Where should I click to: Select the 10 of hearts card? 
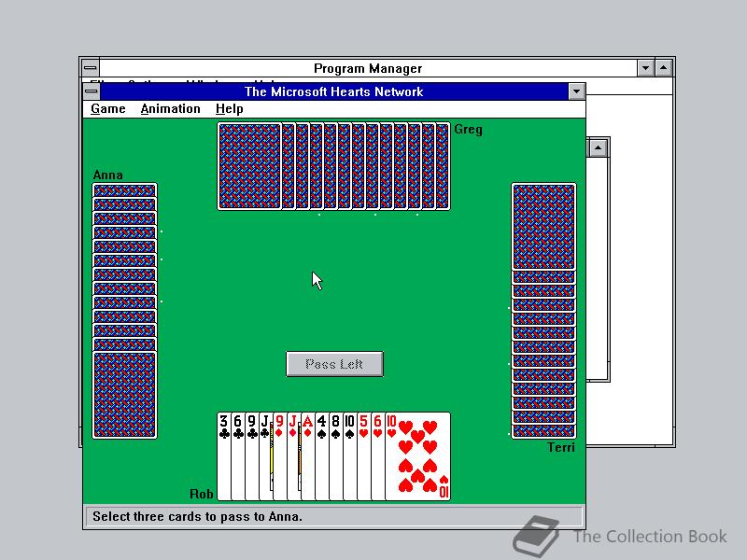click(417, 456)
